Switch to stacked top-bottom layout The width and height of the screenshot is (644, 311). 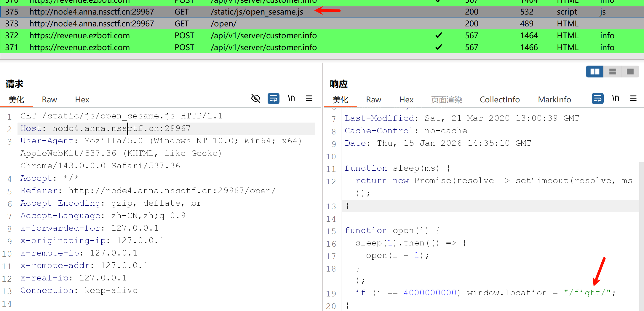click(x=613, y=72)
